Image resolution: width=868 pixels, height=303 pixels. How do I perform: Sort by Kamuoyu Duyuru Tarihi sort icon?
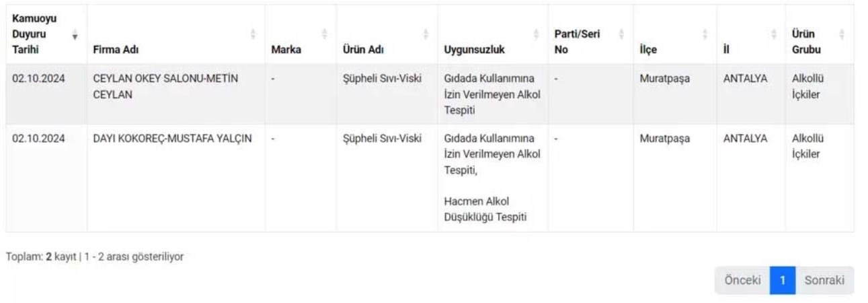75,34
